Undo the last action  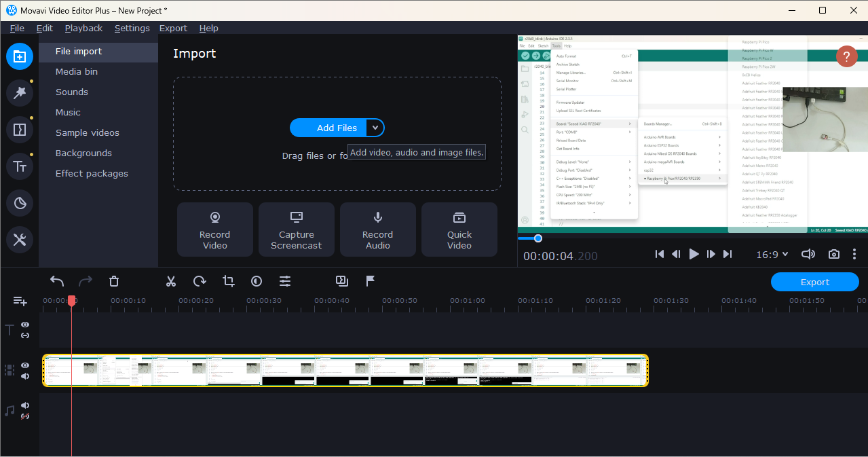[x=57, y=281]
